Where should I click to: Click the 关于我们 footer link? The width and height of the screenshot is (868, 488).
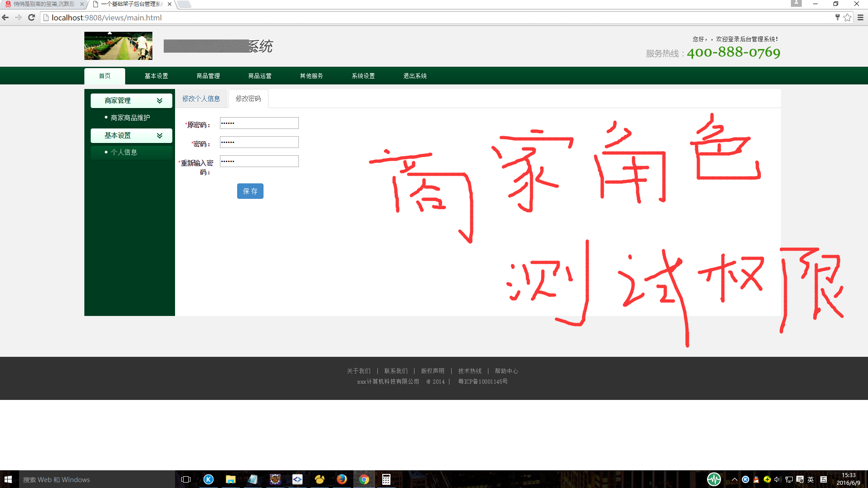pos(359,371)
